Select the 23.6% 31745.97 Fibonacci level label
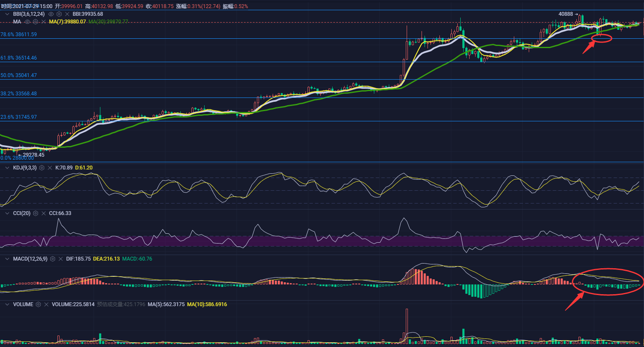644x347 pixels. 19,117
